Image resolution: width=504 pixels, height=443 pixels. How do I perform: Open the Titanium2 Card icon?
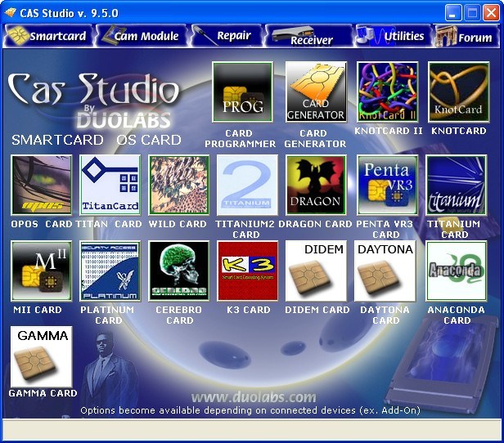(x=247, y=185)
